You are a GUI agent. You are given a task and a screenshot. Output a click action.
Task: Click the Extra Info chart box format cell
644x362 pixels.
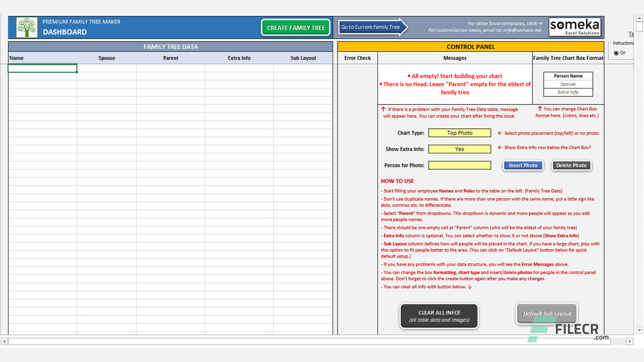pyautogui.click(x=568, y=92)
